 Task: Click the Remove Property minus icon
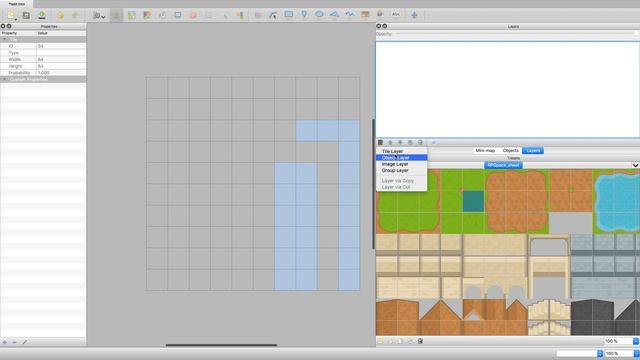(15, 342)
